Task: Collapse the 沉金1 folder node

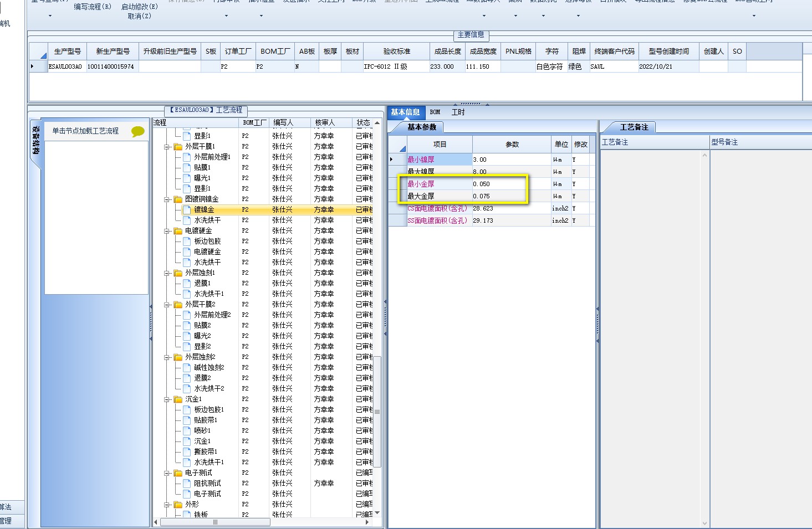Action: pos(167,399)
